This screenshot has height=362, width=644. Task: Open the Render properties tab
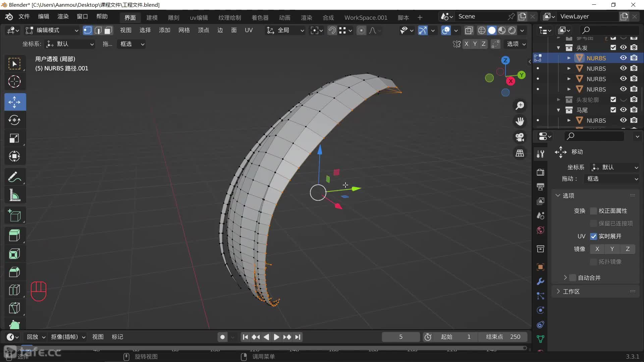pyautogui.click(x=540, y=172)
